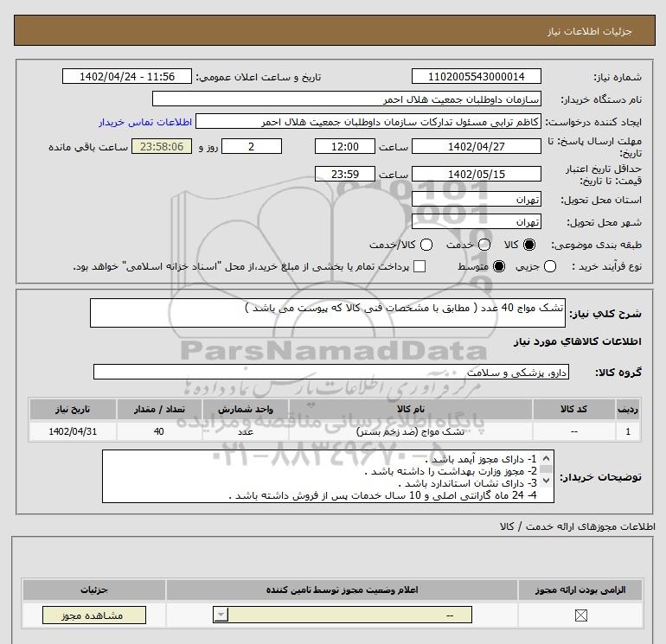Click کد کالا column header
666x644 pixels.
coord(573,409)
